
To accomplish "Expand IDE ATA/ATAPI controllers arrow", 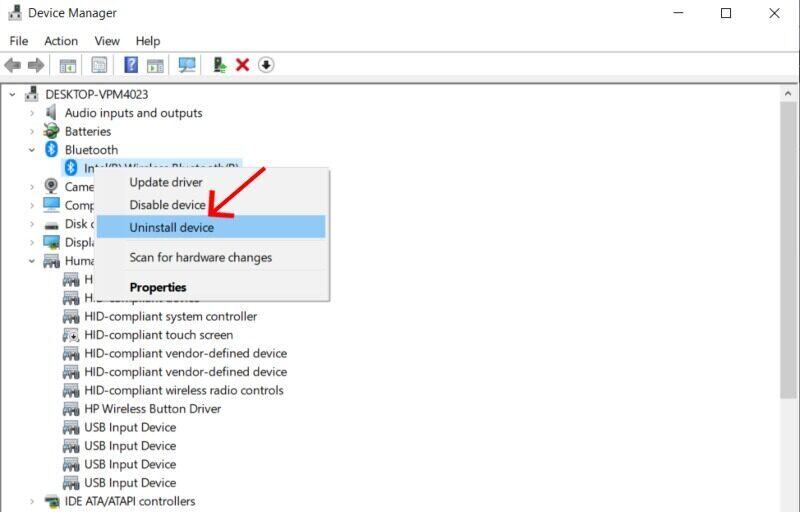I will (x=32, y=501).
